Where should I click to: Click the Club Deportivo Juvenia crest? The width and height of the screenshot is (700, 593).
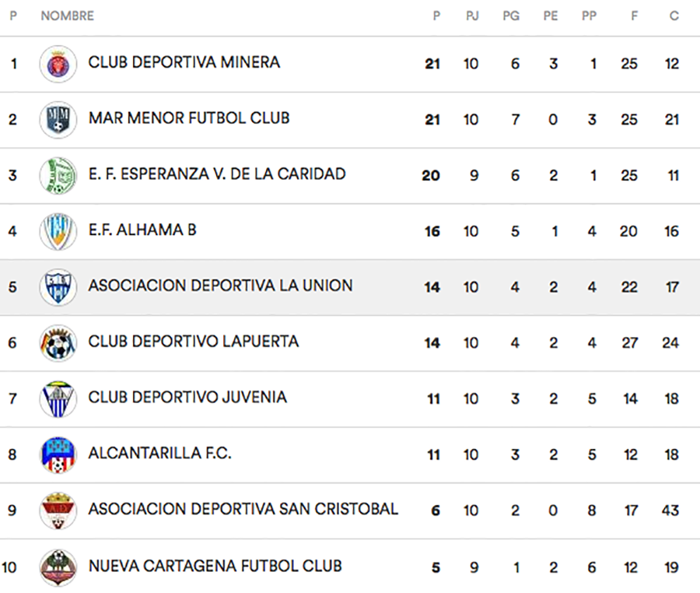58,399
